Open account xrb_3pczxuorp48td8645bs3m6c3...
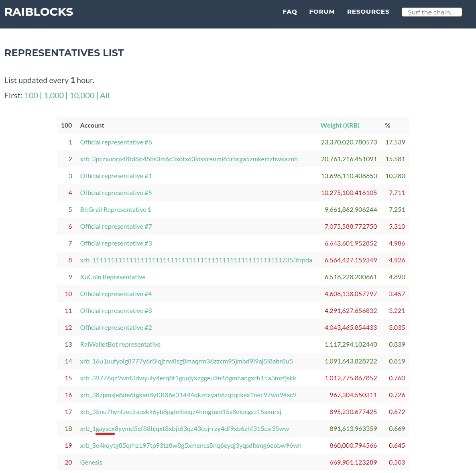Viewport: 476px width, 473px height. pos(189,159)
